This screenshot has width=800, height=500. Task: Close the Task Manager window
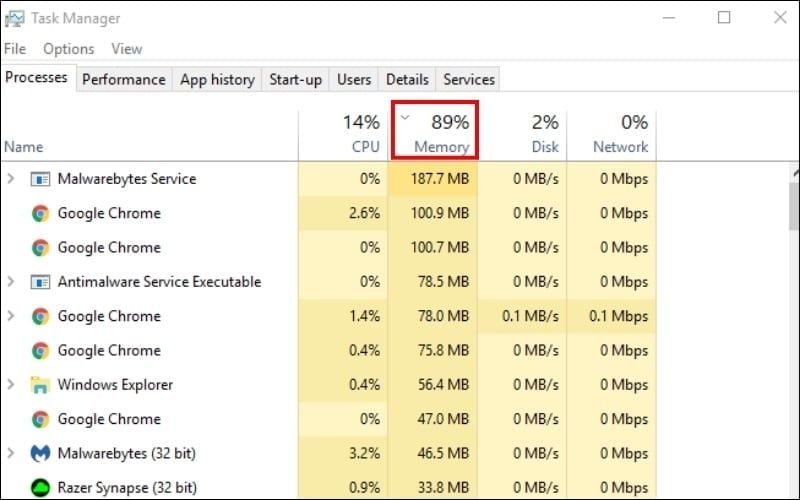point(780,18)
